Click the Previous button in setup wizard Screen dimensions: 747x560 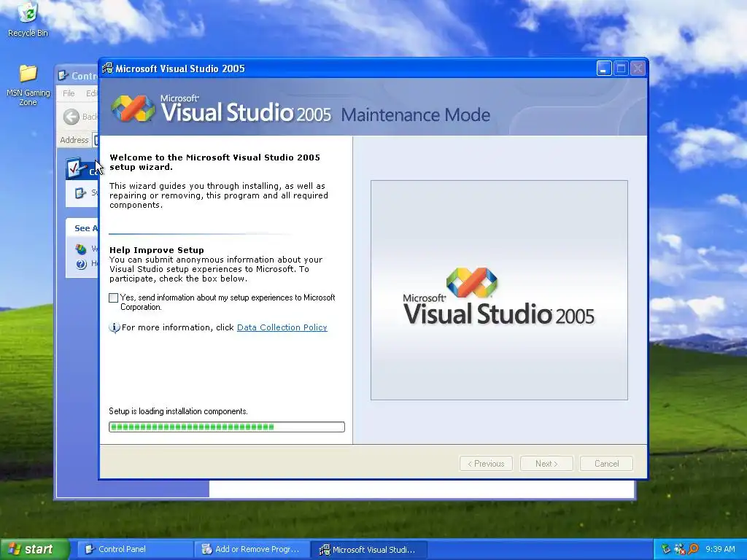tap(486, 464)
